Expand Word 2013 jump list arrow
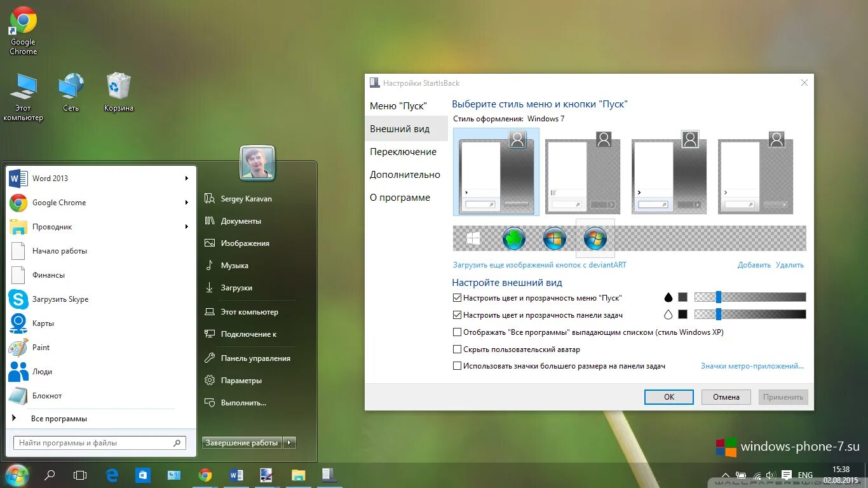 (x=187, y=179)
